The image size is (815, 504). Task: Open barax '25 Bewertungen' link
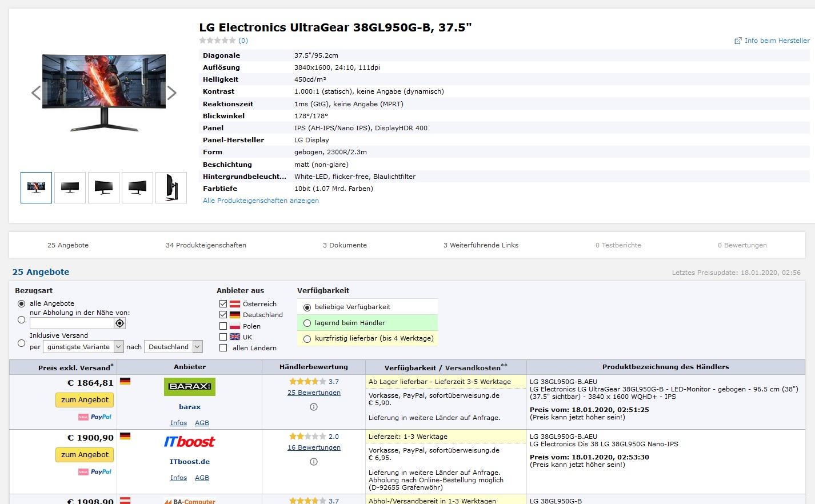pos(314,393)
